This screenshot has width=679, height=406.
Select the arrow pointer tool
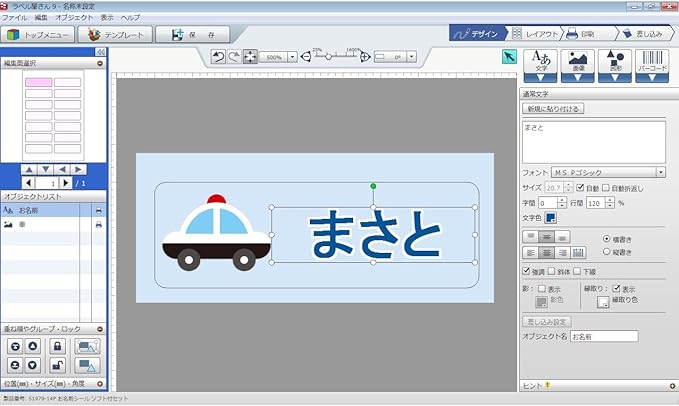(x=507, y=57)
